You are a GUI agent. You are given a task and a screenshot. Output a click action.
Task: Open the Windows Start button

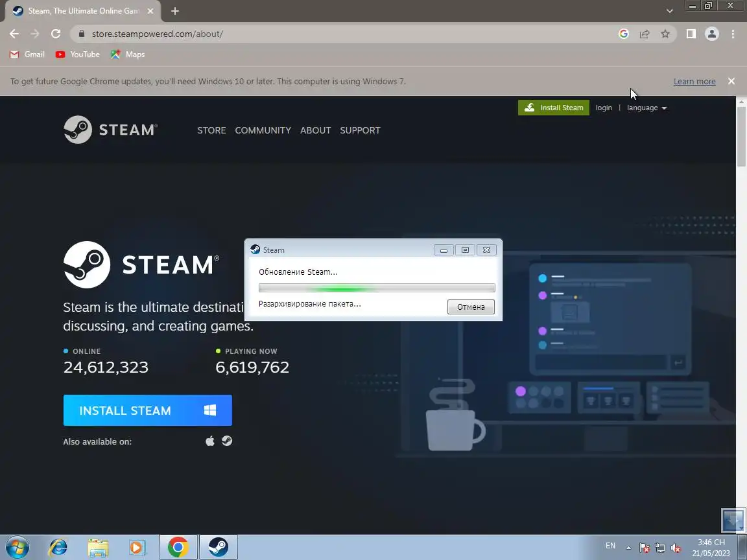17,548
